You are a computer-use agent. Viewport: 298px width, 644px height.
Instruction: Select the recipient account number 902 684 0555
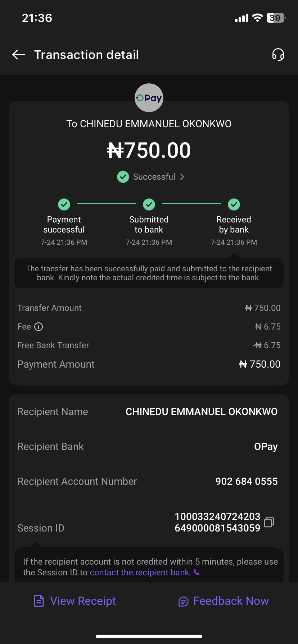click(247, 482)
